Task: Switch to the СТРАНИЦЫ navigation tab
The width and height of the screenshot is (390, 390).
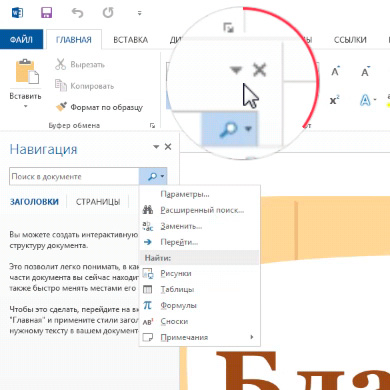Action: pos(98,202)
